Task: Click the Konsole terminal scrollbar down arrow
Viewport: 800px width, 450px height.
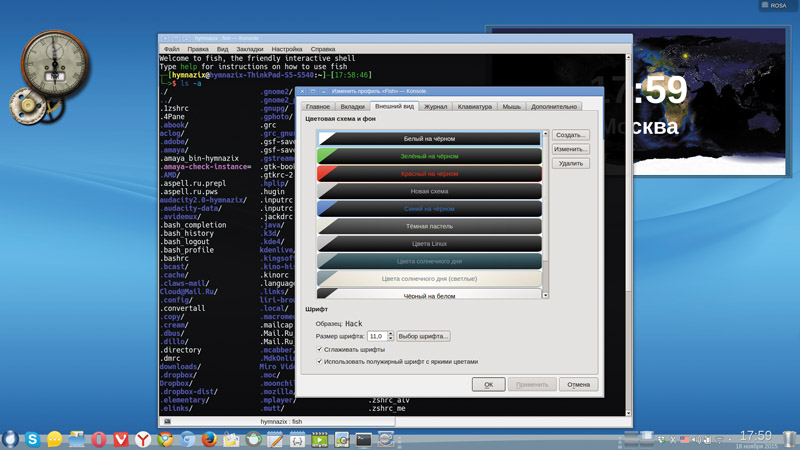Action: 629,413
